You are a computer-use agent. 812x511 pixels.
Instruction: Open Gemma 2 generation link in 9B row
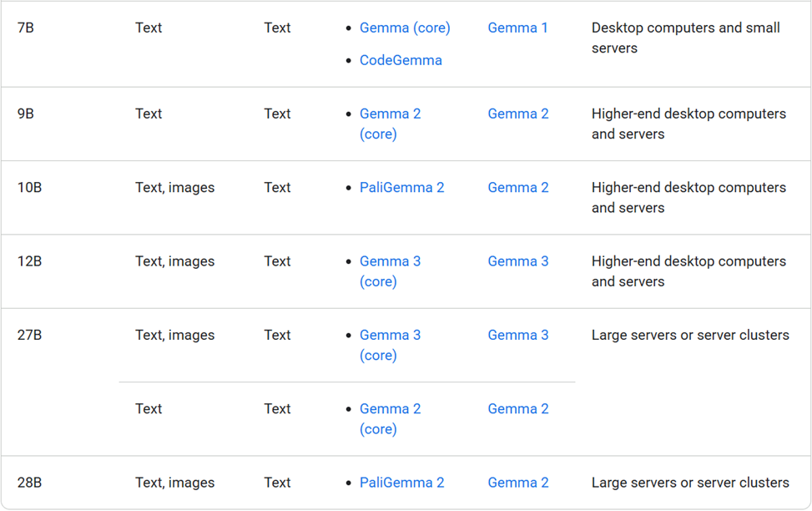click(x=518, y=114)
